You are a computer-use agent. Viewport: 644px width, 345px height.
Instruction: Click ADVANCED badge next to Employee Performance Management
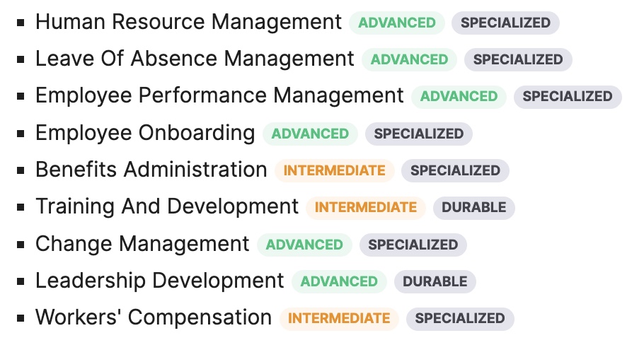tap(459, 96)
